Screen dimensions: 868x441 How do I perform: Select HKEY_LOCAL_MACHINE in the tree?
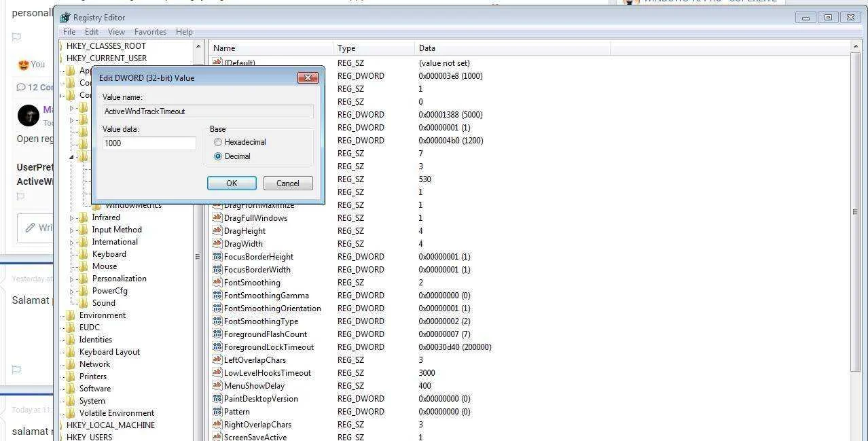pos(111,425)
